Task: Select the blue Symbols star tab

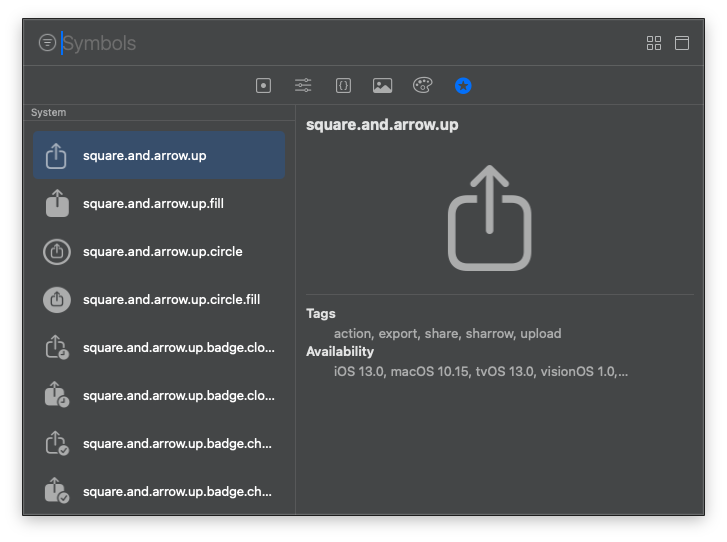Action: [x=463, y=86]
